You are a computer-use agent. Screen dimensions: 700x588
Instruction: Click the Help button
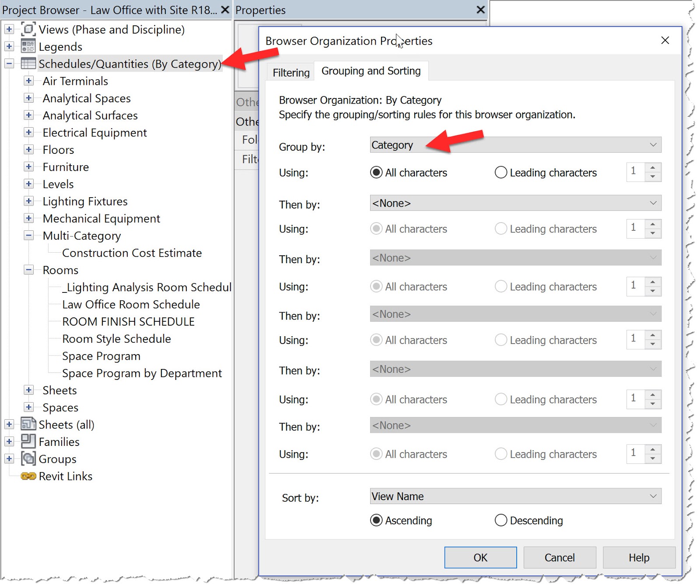point(639,557)
